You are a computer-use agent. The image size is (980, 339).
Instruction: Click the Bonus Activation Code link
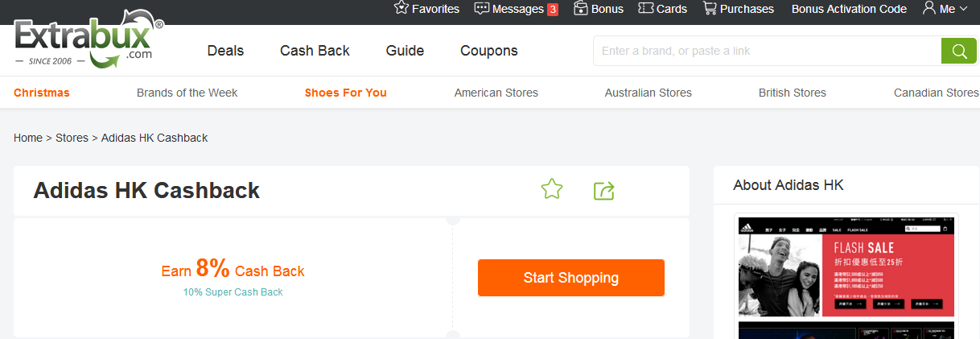(x=849, y=9)
